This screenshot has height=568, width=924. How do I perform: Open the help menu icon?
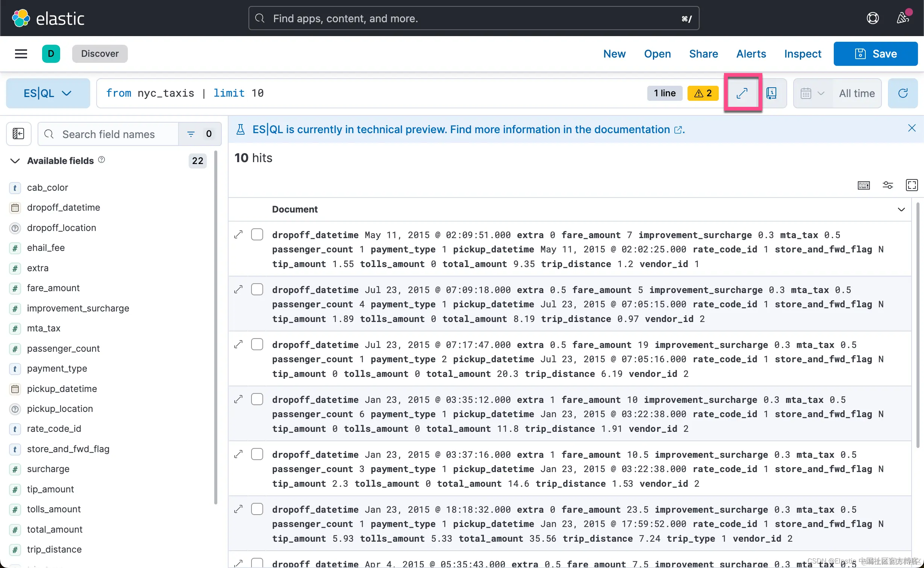click(872, 18)
